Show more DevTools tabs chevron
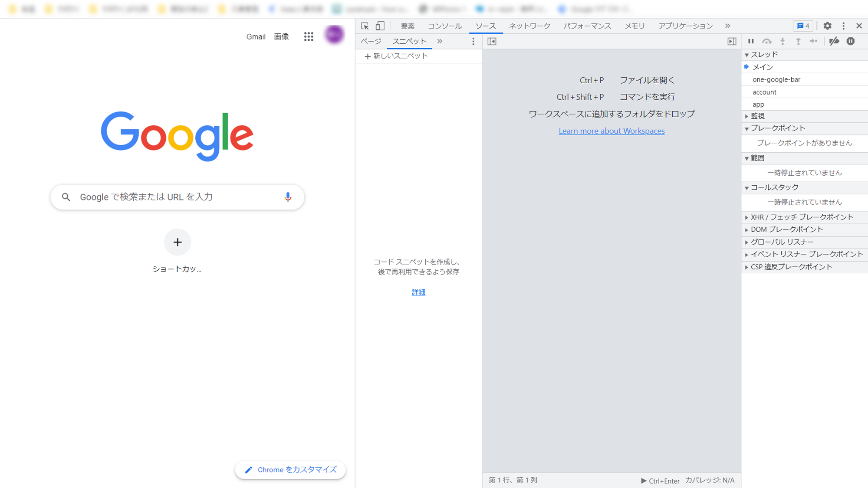868x488 pixels. pyautogui.click(x=728, y=26)
